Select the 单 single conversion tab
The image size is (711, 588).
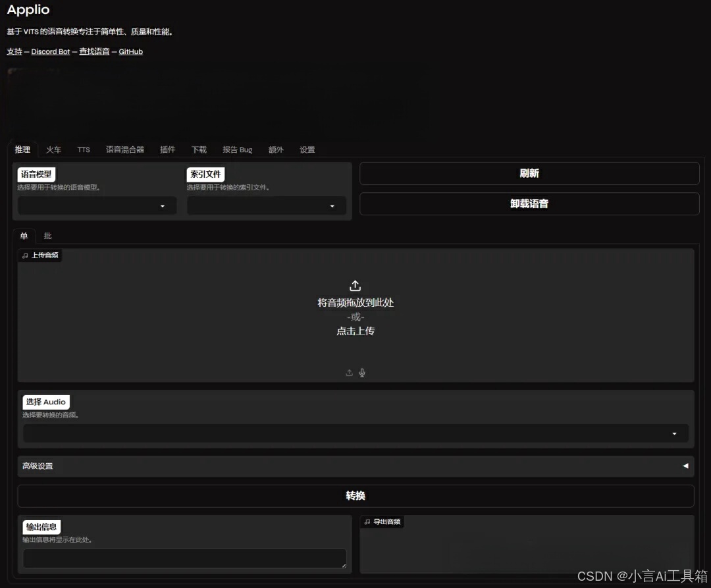24,236
